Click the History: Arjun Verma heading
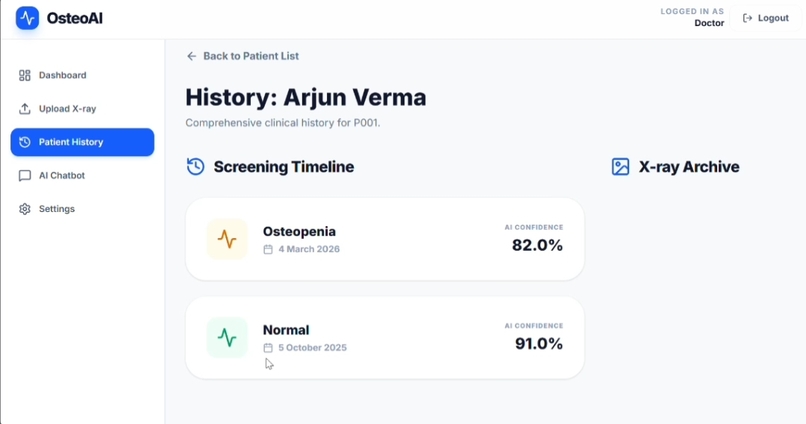 click(x=306, y=98)
